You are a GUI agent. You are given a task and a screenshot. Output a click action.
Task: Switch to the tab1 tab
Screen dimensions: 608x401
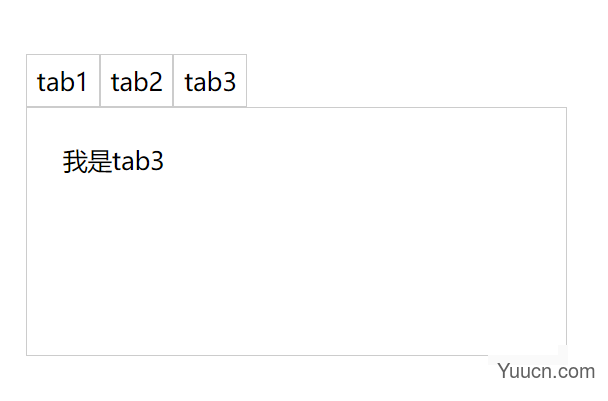[x=63, y=80]
